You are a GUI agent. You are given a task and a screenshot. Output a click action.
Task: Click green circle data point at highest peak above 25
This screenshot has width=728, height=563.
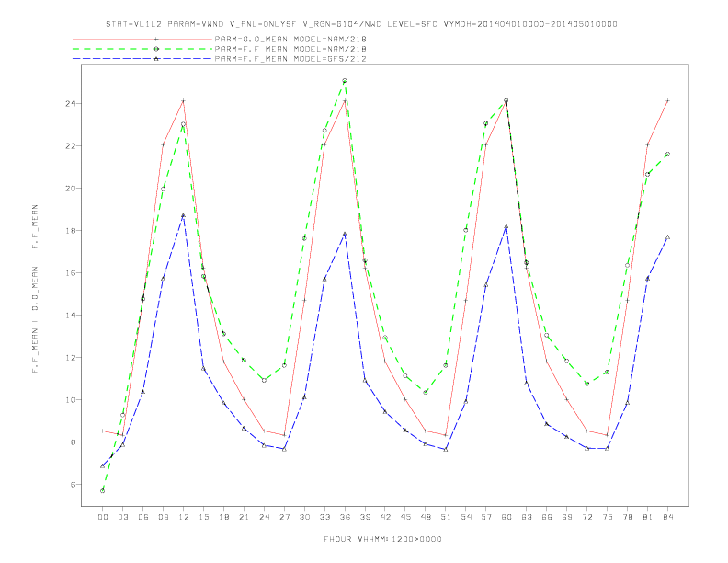coord(345,81)
